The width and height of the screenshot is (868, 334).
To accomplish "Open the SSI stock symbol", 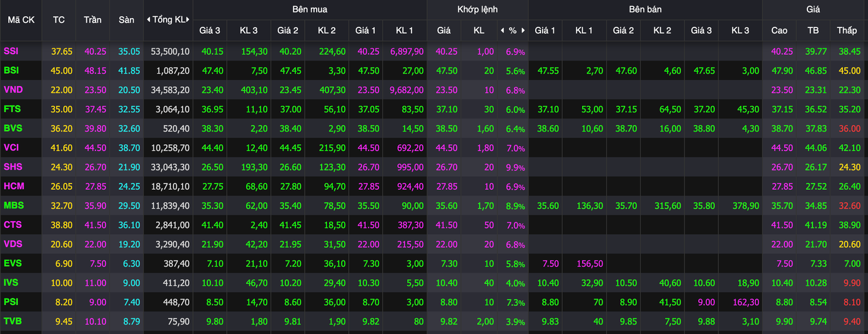I will click(x=12, y=51).
